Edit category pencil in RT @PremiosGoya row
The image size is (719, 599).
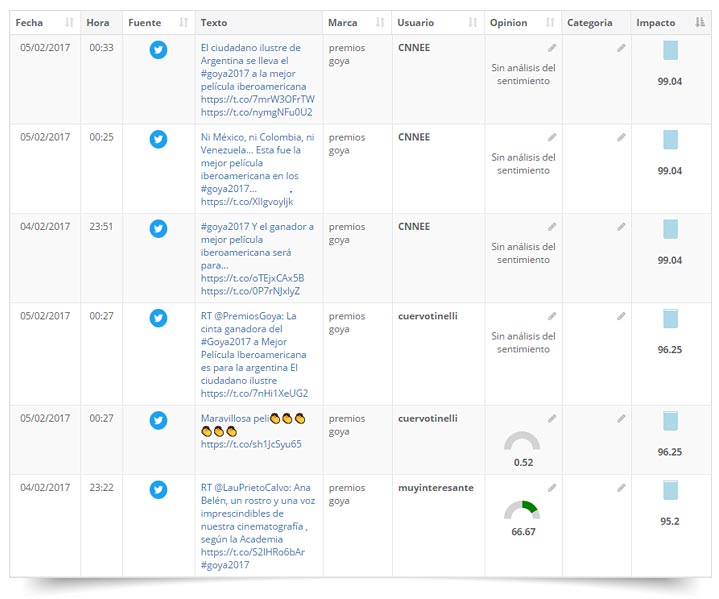pyautogui.click(x=621, y=316)
